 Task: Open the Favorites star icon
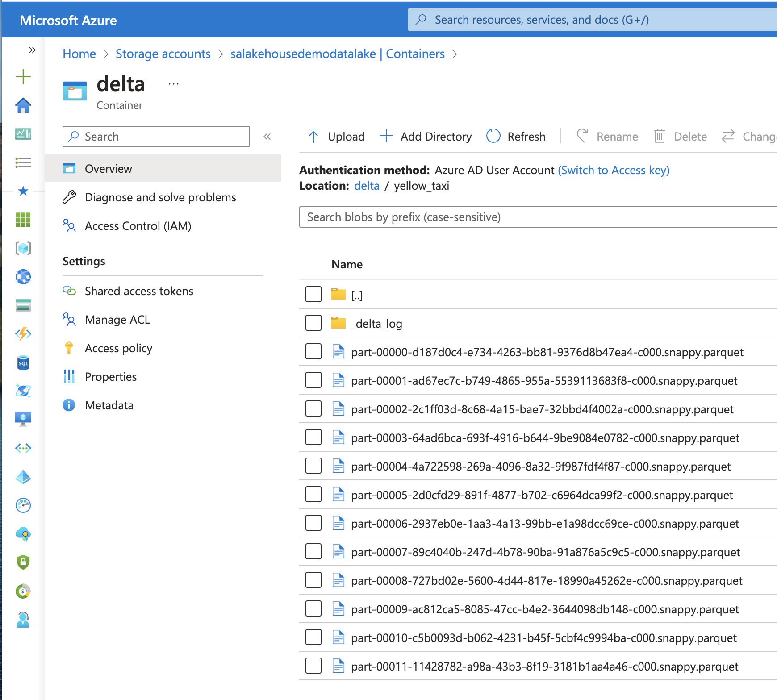pos(23,191)
